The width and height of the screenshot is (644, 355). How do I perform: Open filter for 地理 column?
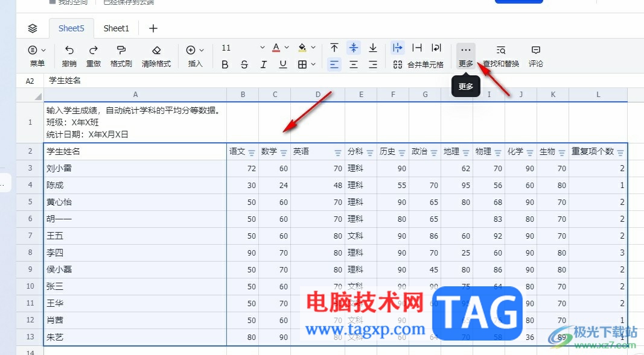tap(466, 152)
